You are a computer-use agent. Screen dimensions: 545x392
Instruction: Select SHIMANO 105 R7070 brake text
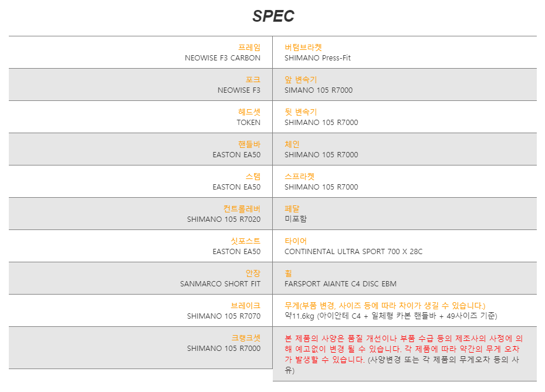pyautogui.click(x=224, y=316)
